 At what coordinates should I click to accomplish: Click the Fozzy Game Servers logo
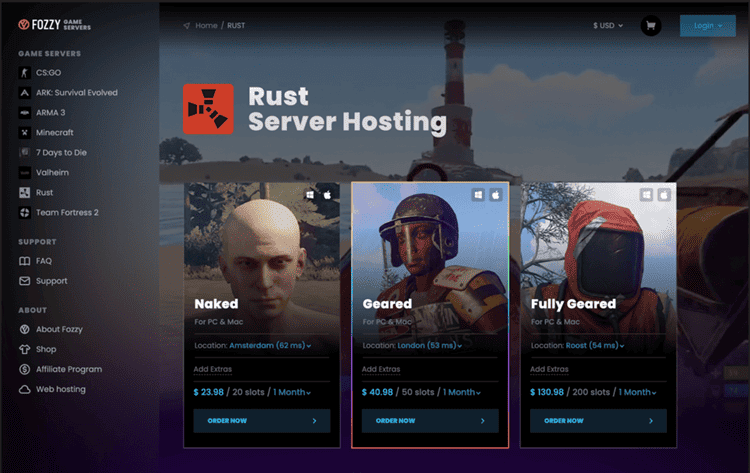54,24
